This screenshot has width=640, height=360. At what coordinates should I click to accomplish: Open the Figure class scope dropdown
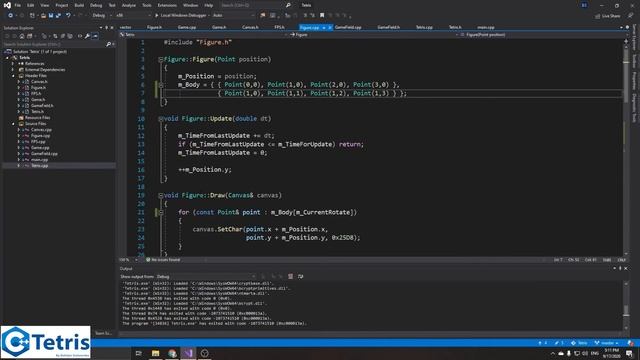point(372,35)
